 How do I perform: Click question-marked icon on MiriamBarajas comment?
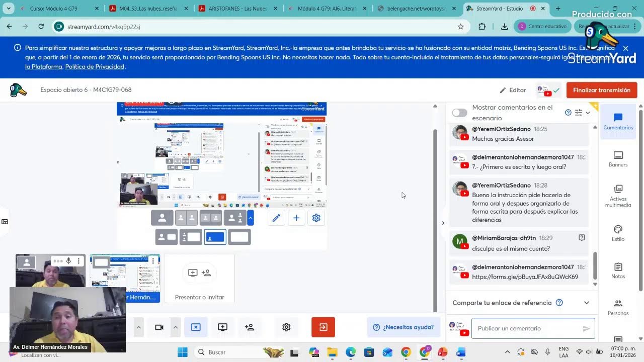point(582,237)
